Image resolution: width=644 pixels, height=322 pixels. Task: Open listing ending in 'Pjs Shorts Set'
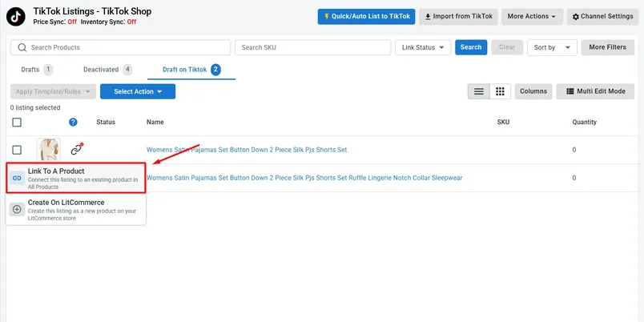[x=247, y=150]
